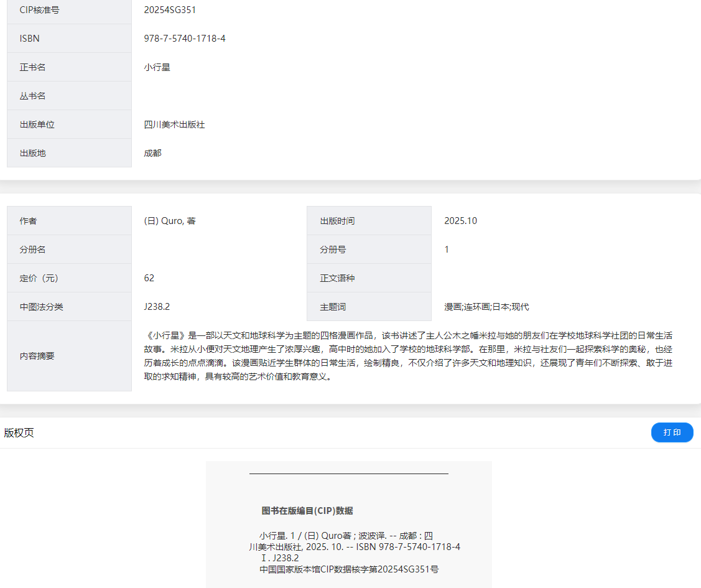Click the price value 62
This screenshot has height=588, width=701.
tap(149, 278)
